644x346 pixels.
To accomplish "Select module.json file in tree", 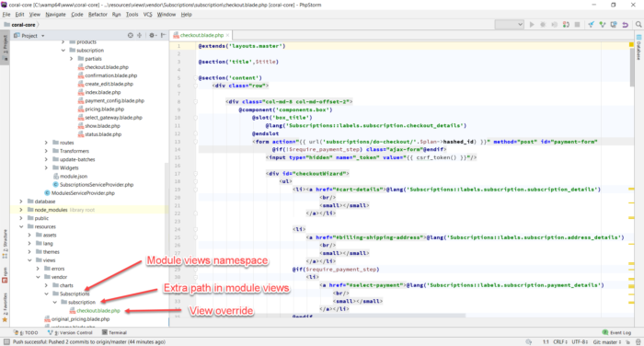I will 70,177.
